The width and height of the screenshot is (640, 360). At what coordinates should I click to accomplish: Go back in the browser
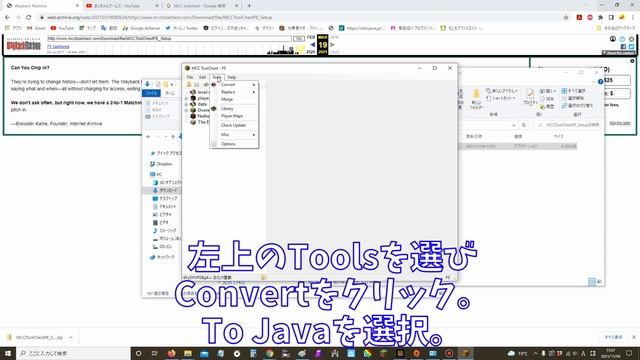(7, 18)
